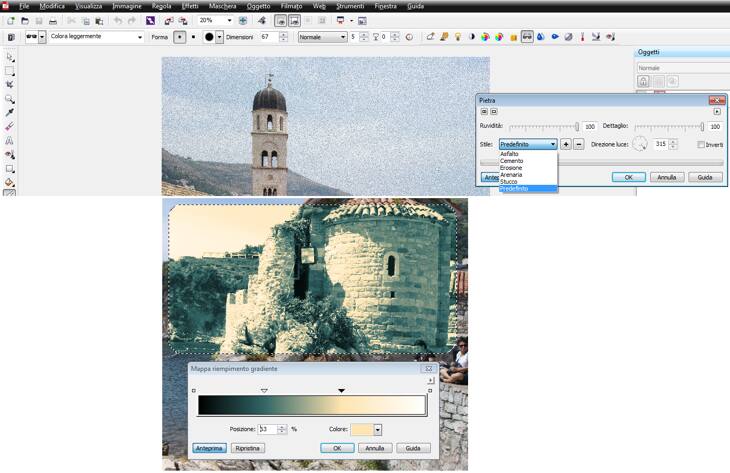Open the Stile dropdown in the Pietra dialog

(552, 144)
